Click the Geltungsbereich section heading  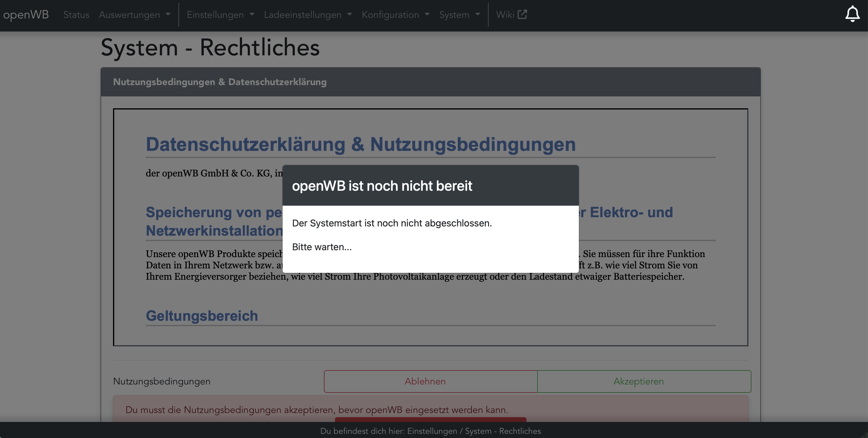tap(201, 316)
